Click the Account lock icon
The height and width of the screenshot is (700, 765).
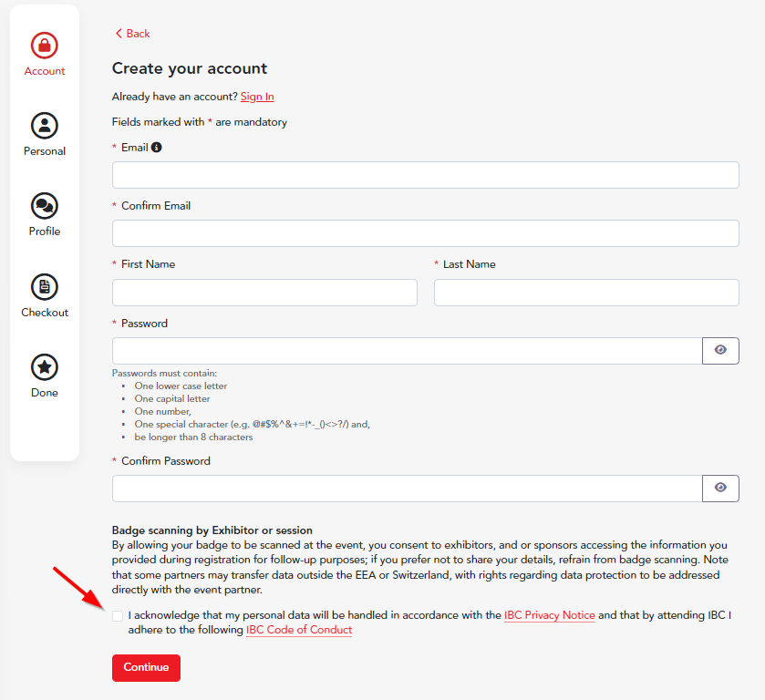[45, 45]
